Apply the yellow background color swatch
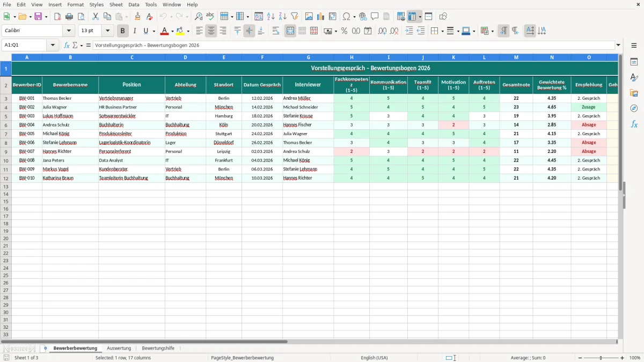644x362 pixels. [x=180, y=31]
